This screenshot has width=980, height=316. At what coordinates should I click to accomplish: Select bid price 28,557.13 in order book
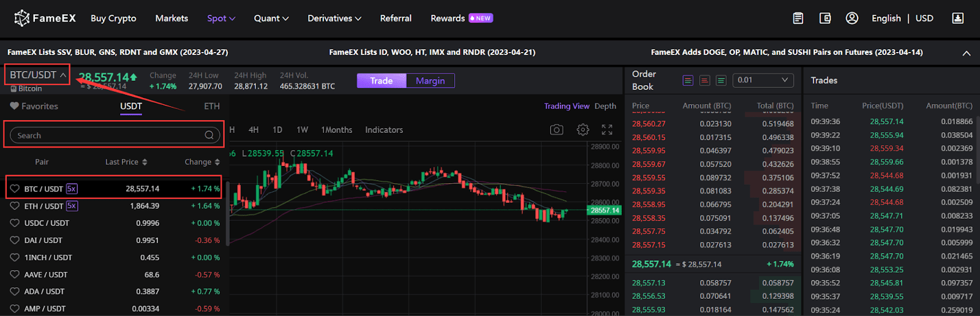649,283
